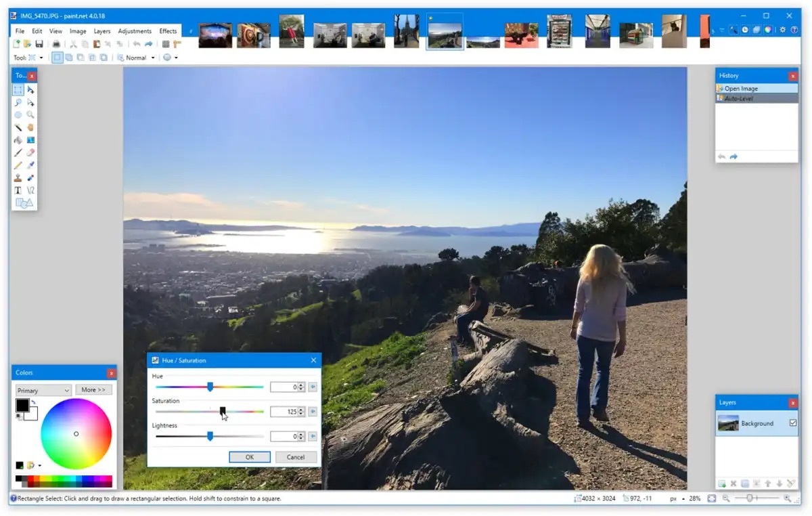The width and height of the screenshot is (812, 516).
Task: Select the Magic Wand tool
Action: 18,127
